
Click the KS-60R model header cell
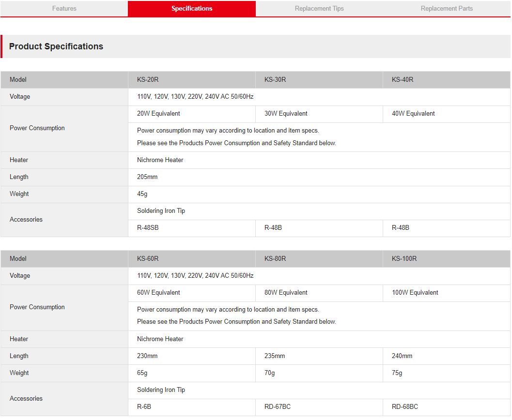coord(148,259)
